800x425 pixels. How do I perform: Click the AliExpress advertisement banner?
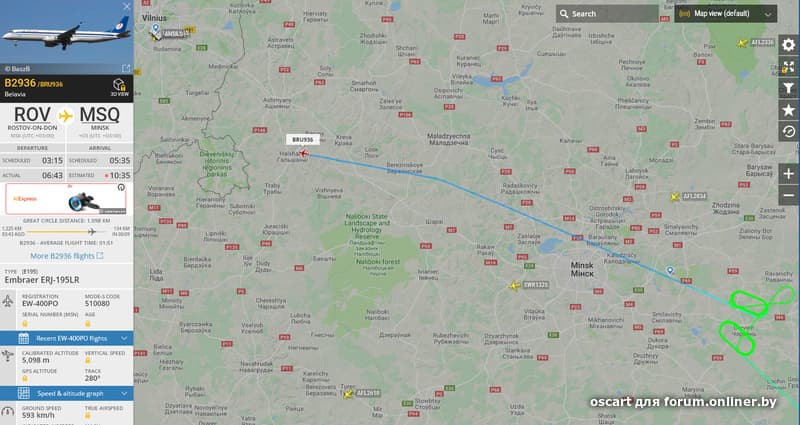coord(66,198)
